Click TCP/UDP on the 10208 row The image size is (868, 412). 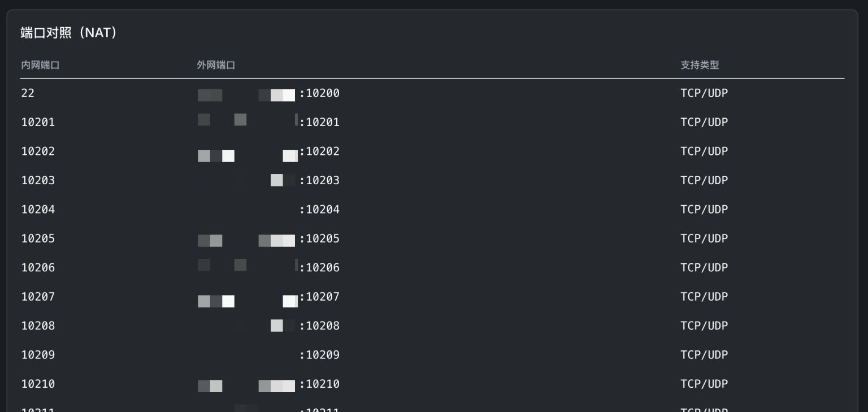[x=704, y=326]
